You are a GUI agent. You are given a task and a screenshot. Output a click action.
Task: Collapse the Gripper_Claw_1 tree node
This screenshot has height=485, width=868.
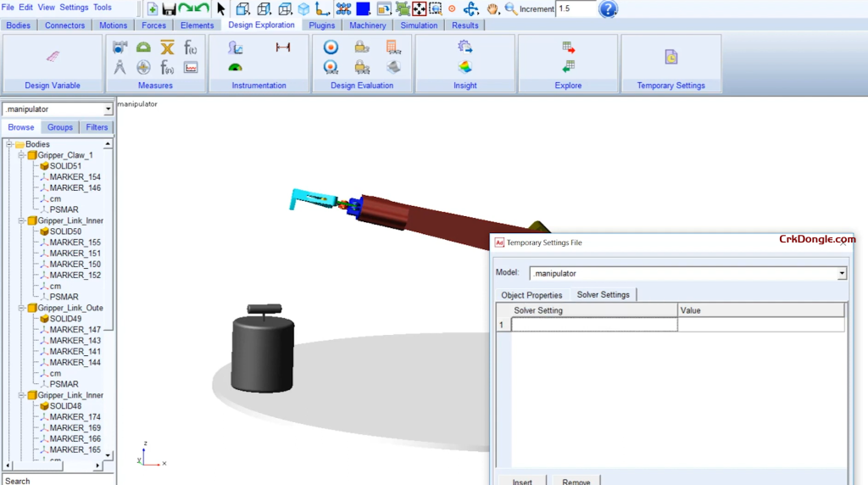(x=21, y=155)
